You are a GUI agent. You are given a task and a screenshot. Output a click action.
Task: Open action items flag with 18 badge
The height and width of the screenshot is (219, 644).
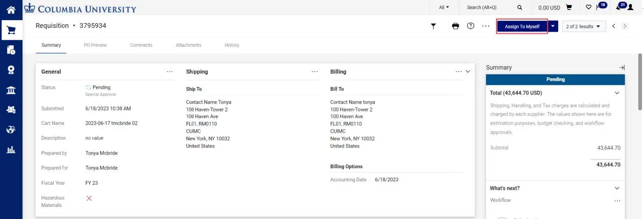[x=601, y=6]
